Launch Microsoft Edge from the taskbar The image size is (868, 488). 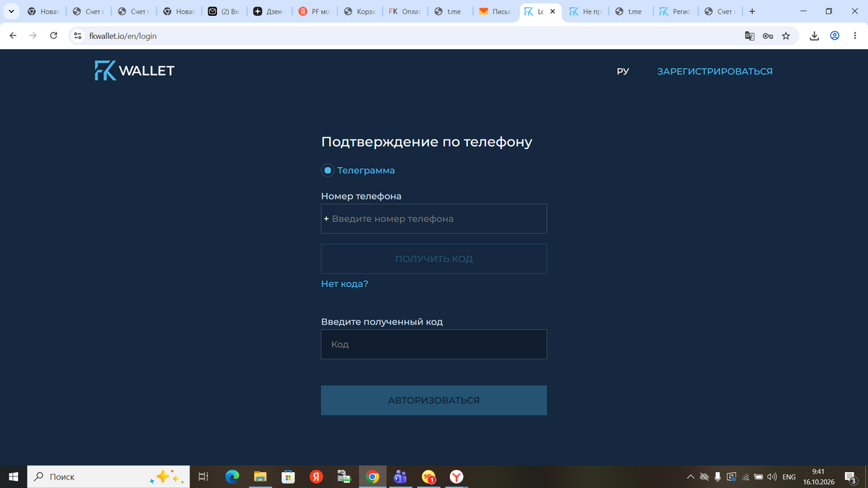coord(232,476)
